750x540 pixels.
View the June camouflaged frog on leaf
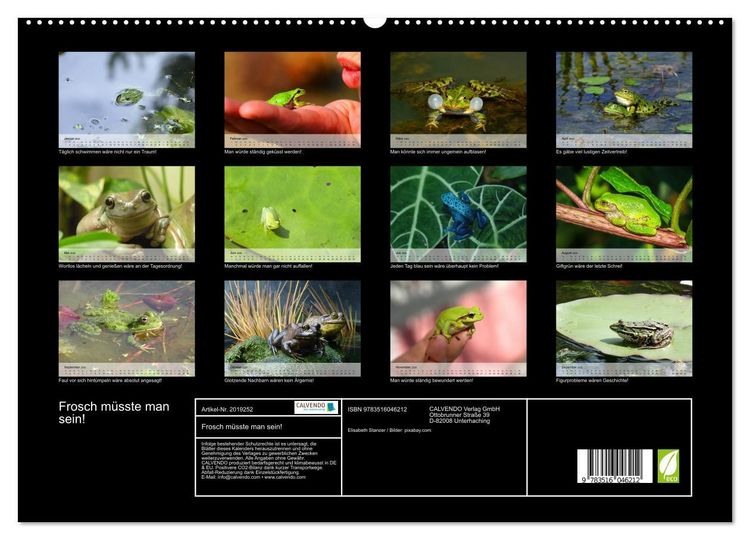click(x=292, y=214)
